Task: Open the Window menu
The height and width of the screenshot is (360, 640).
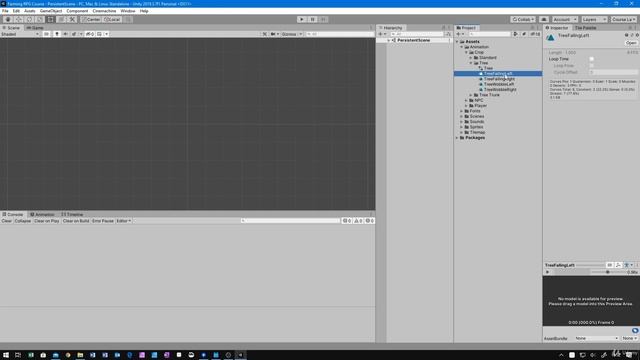Action: [x=128, y=11]
